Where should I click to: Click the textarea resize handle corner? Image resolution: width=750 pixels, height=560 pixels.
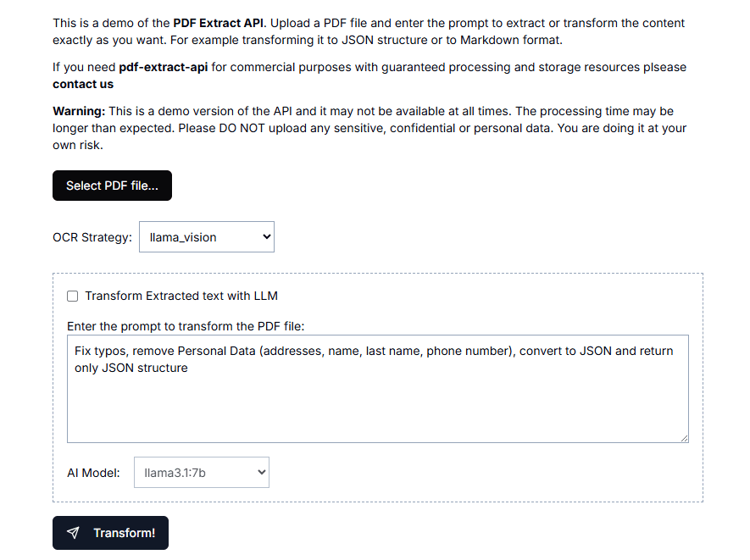(684, 437)
